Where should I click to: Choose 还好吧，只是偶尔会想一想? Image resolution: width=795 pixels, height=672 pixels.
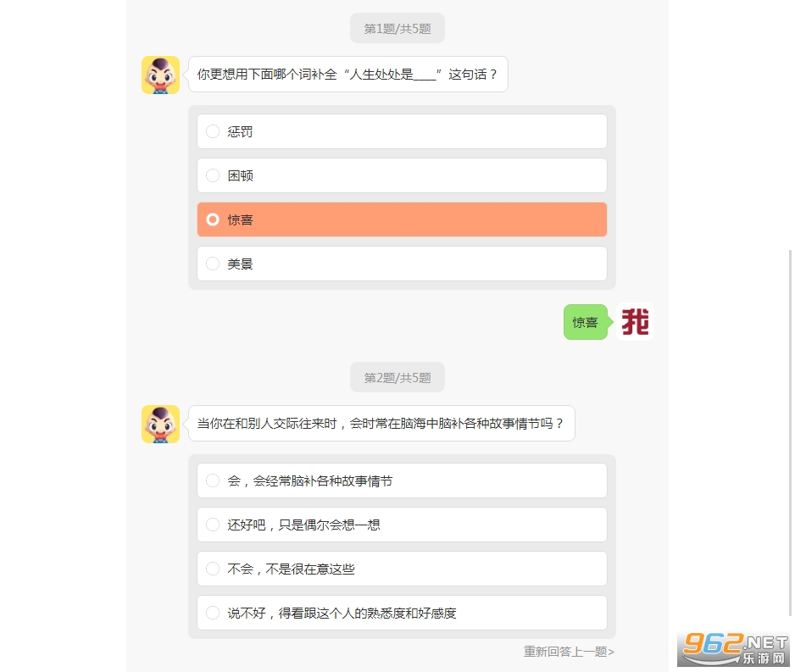point(402,525)
